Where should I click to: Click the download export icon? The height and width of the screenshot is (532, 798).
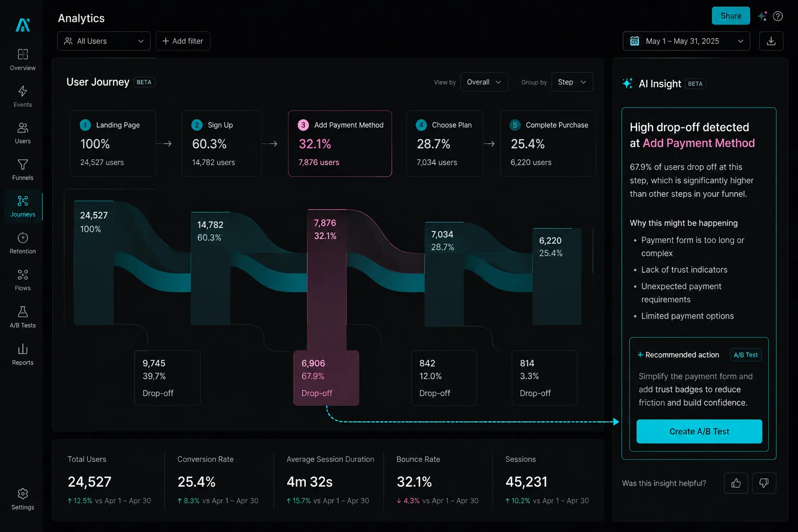[x=771, y=41]
